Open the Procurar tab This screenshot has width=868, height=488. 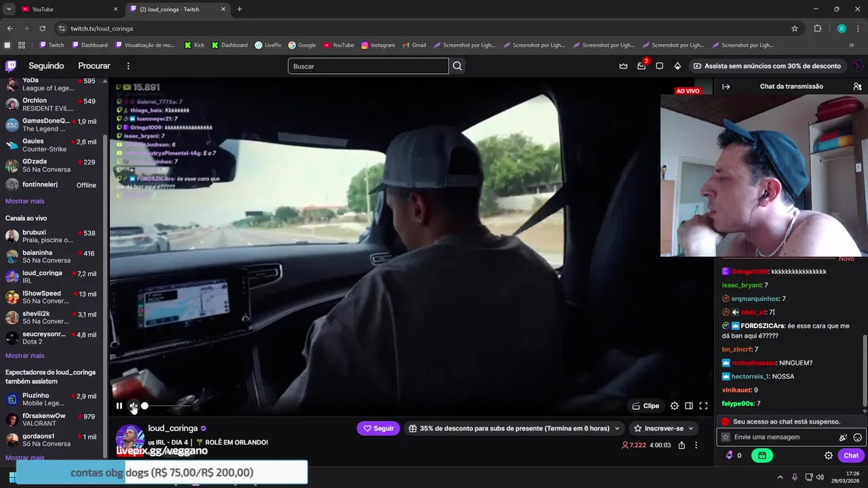[x=94, y=66]
